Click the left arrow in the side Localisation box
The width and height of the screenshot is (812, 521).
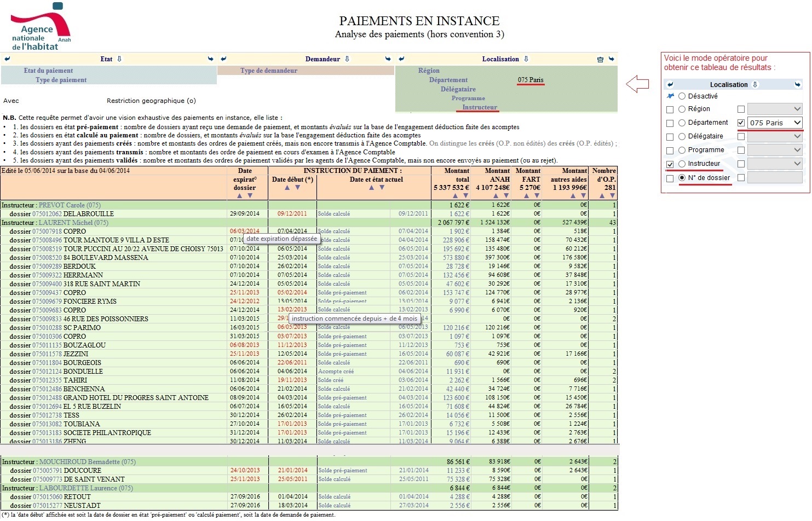(670, 85)
